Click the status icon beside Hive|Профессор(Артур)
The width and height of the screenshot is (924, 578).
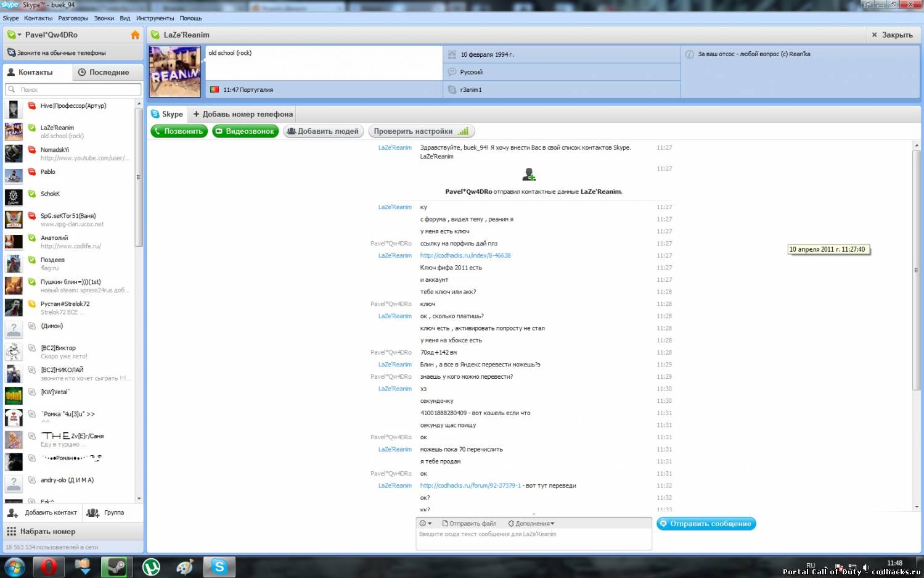[x=32, y=106]
